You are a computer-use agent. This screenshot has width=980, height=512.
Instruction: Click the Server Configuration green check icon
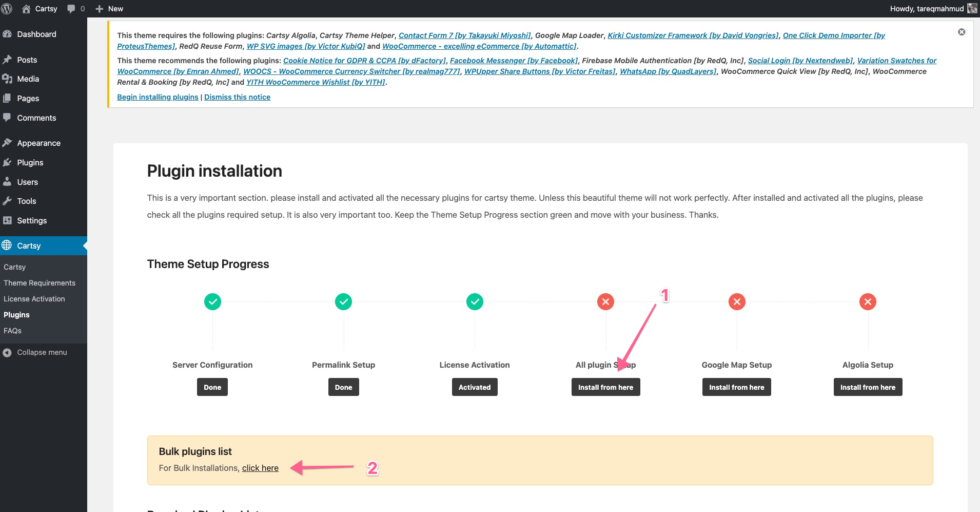click(x=212, y=301)
